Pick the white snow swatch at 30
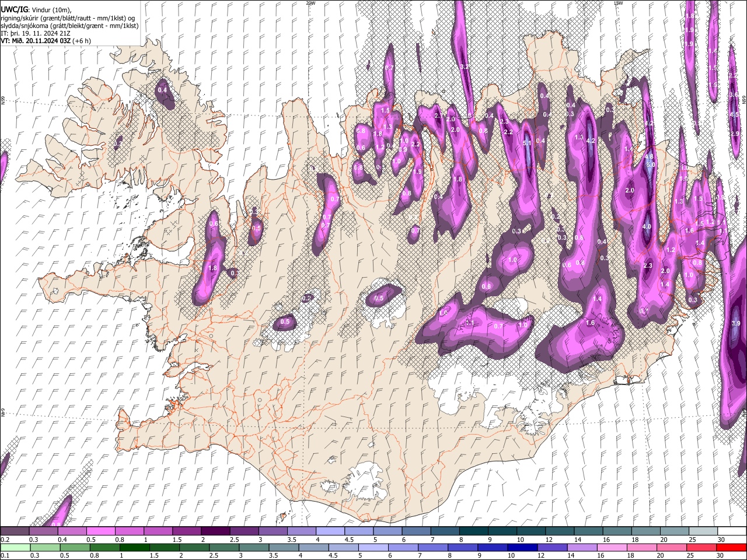The height and width of the screenshot is (560, 747). (732, 531)
